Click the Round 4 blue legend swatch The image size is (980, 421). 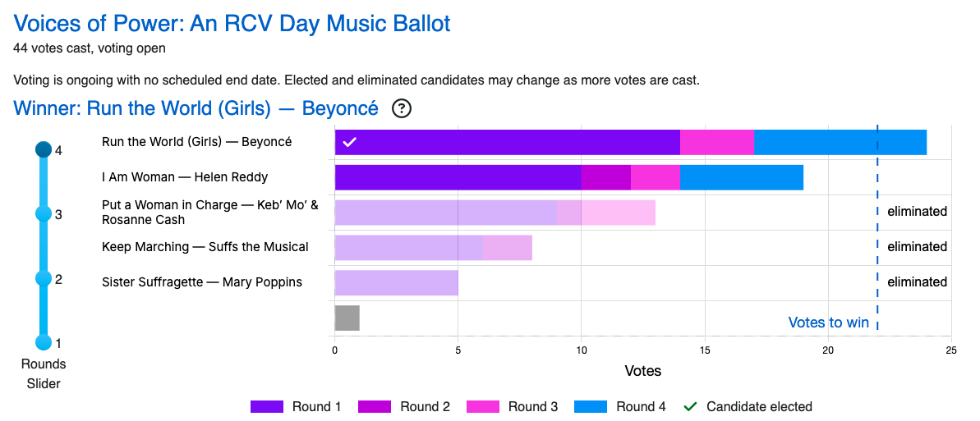591,406
